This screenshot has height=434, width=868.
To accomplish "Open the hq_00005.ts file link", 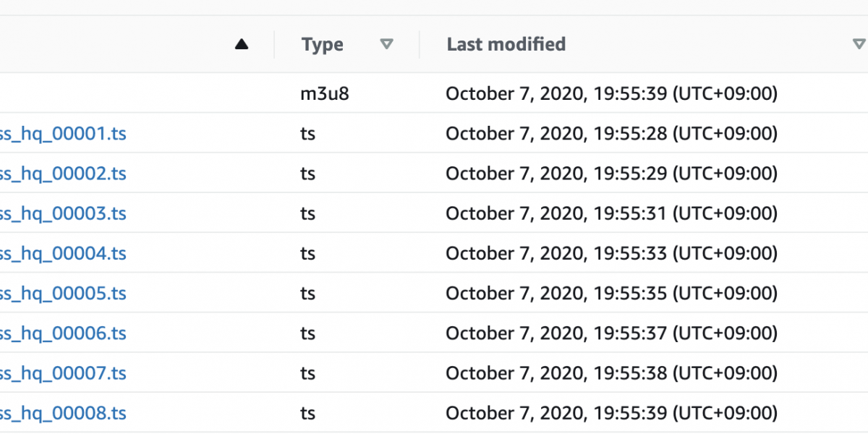I will pos(64,293).
